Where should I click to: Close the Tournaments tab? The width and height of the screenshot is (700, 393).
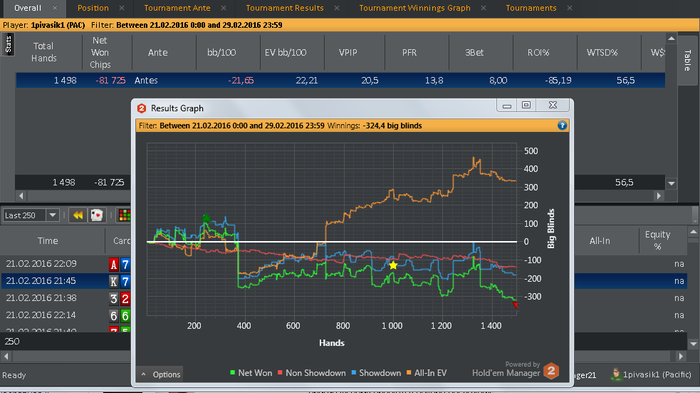pyautogui.click(x=569, y=8)
